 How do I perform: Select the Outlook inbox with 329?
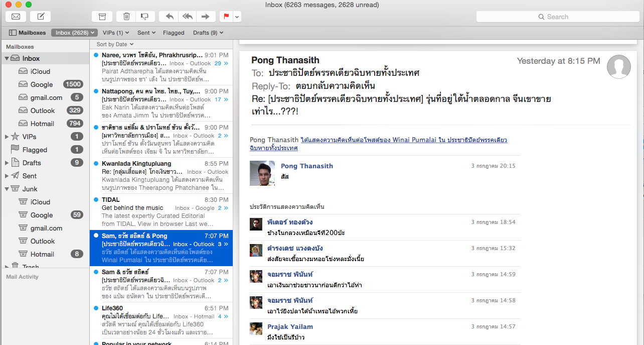click(x=45, y=110)
